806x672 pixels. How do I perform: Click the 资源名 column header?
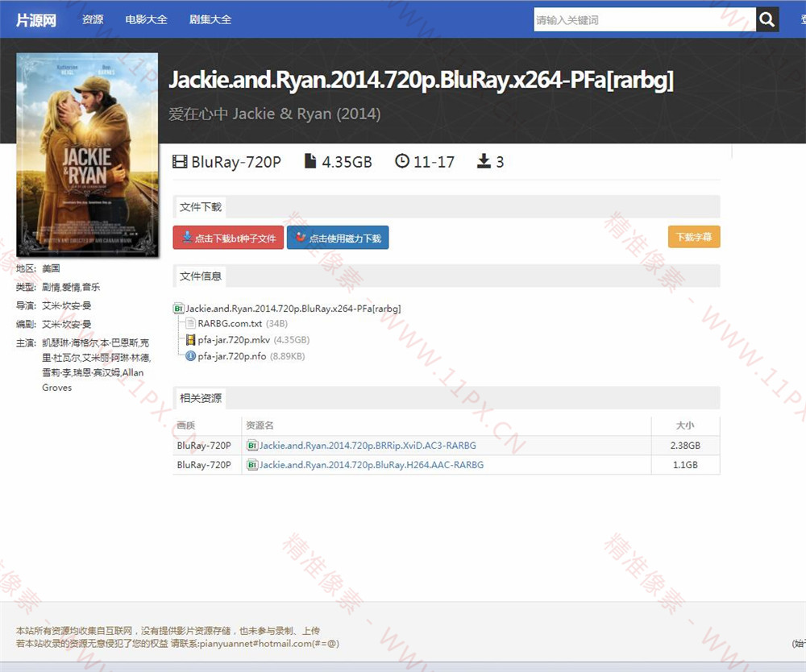pos(260,425)
